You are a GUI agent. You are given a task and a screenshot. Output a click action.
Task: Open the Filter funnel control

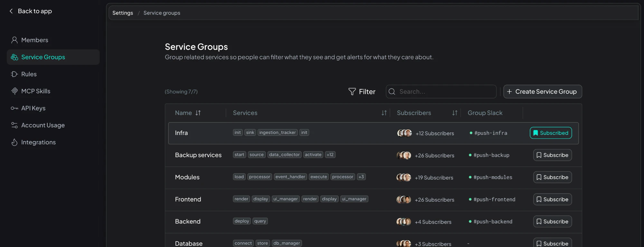pyautogui.click(x=362, y=92)
